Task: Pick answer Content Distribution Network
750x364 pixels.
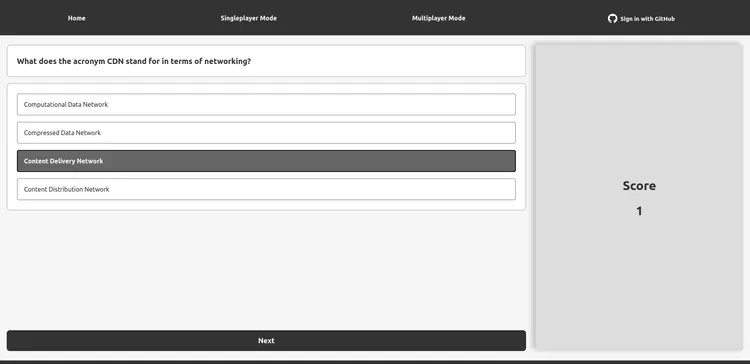Action: click(x=266, y=189)
